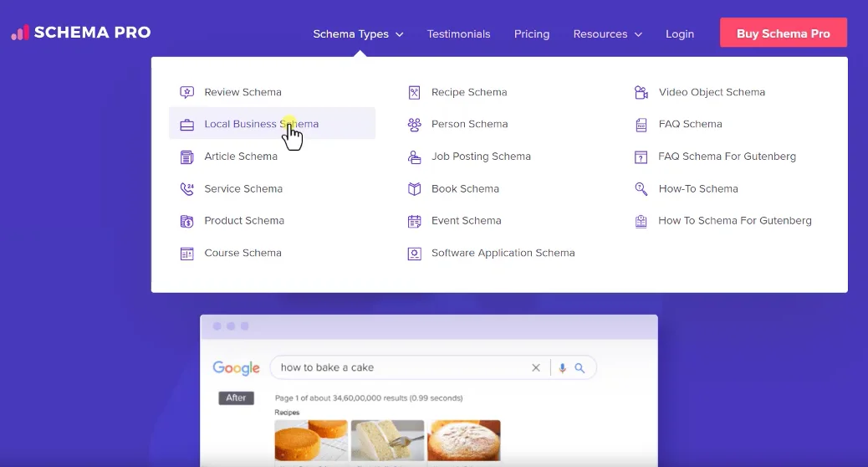The image size is (868, 467).
Task: Click the Product Schema price icon
Action: (187, 221)
